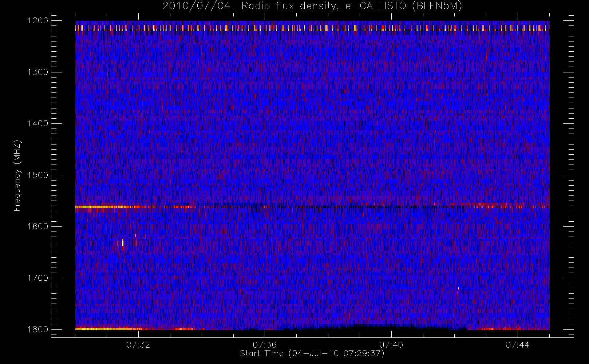The height and width of the screenshot is (364, 589).
Task: Click the 07:32 time tick label
Action: pos(138,345)
